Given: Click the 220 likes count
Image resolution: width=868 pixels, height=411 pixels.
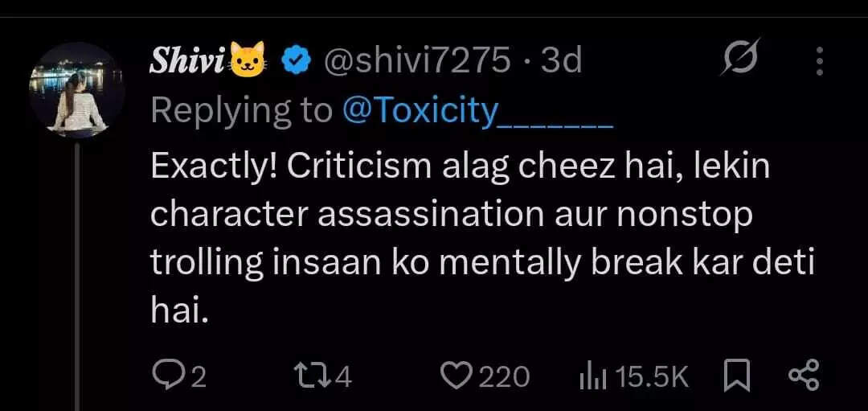Looking at the screenshot, I should pos(505,376).
